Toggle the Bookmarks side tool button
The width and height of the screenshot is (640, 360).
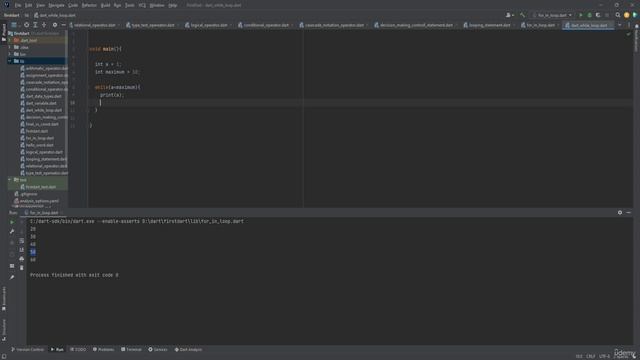(x=4, y=298)
